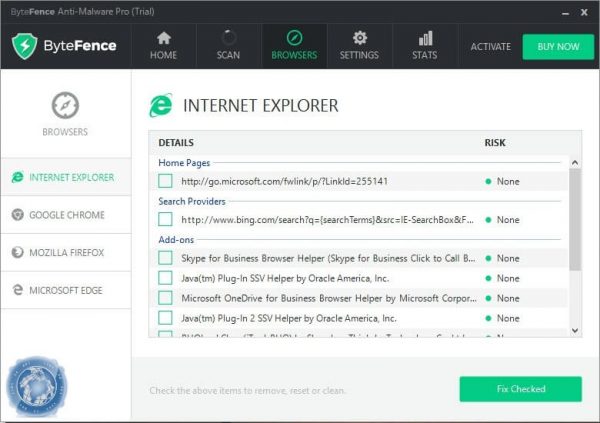The width and height of the screenshot is (600, 423).
Task: Check the Java(tm) Plug-In SSV Helper checkbox
Action: 165,278
